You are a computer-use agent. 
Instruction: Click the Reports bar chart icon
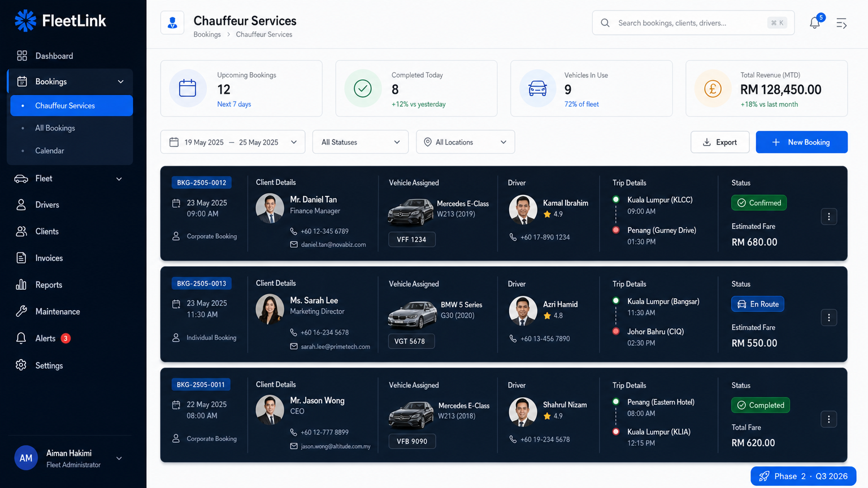click(21, 285)
